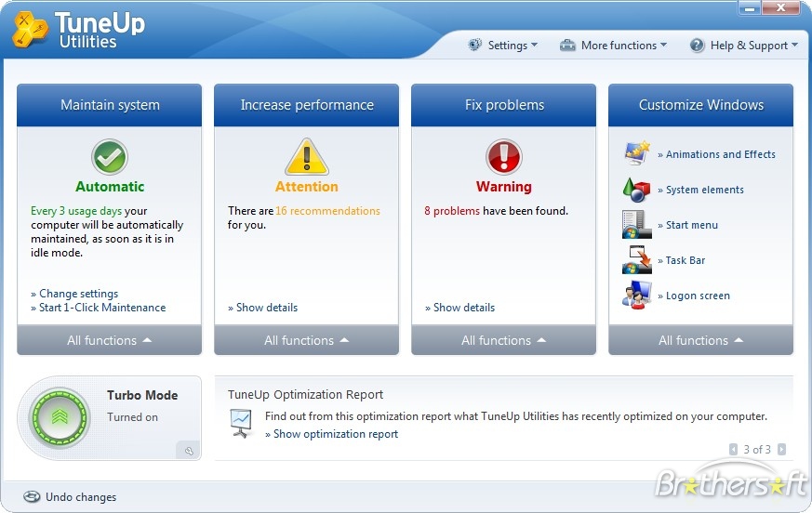The height and width of the screenshot is (513, 812).
Task: Open the More functions dropdown menu
Action: tap(614, 45)
